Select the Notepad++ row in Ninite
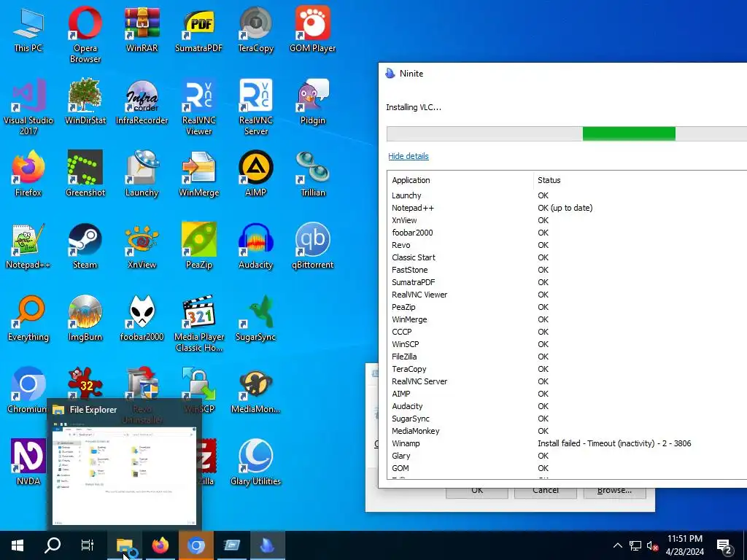This screenshot has height=560, width=747. pyautogui.click(x=567, y=208)
